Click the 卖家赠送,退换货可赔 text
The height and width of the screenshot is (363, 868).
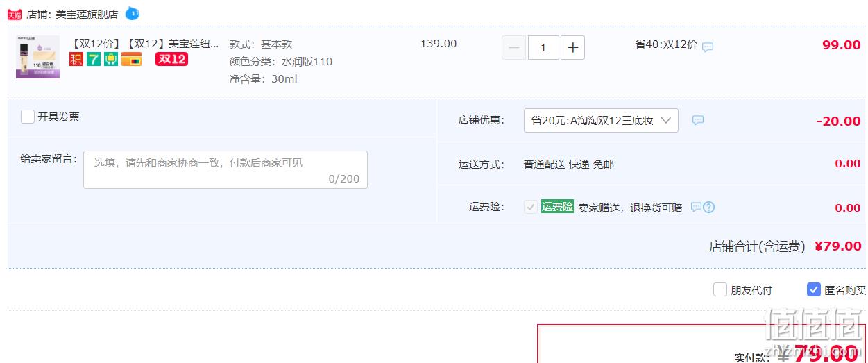click(x=630, y=208)
